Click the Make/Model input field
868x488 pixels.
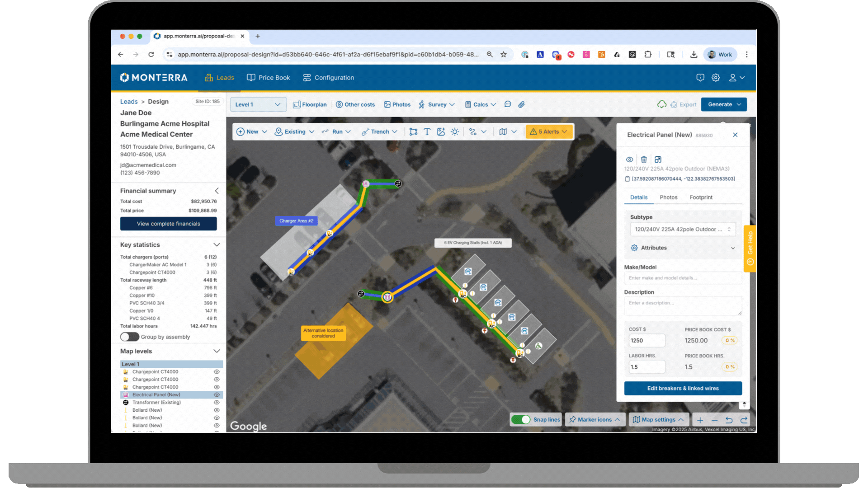click(683, 278)
